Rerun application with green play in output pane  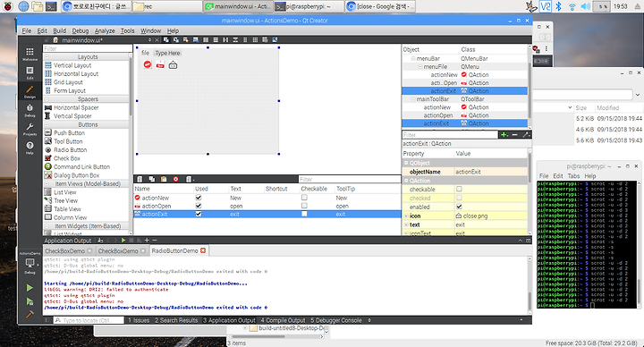[x=123, y=241]
